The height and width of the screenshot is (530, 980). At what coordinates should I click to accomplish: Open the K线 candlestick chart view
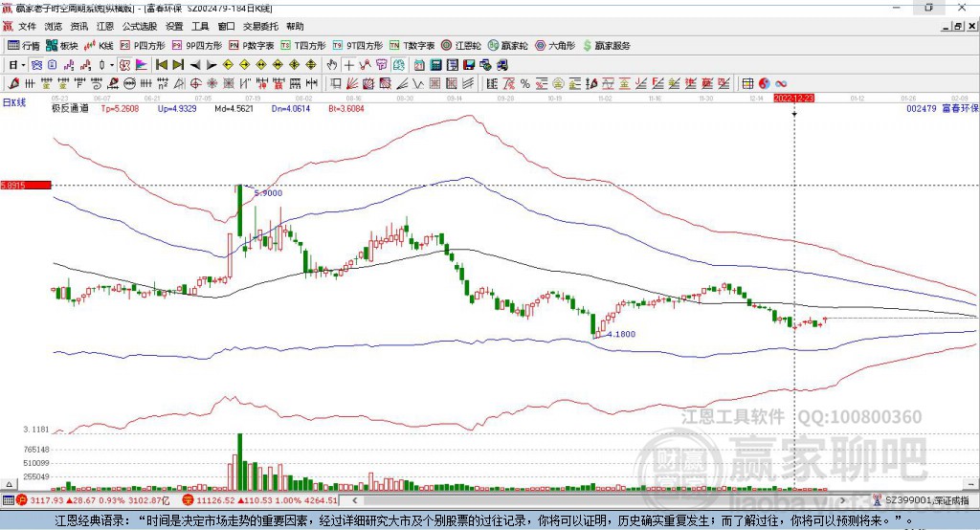click(100, 45)
